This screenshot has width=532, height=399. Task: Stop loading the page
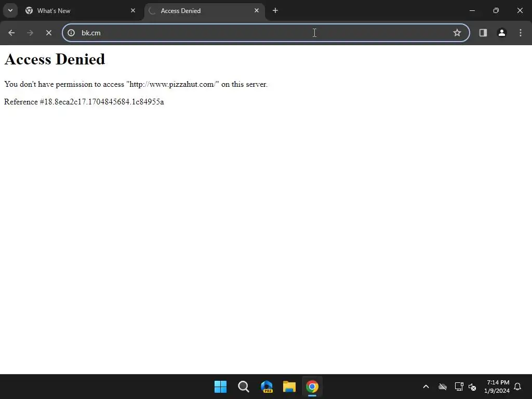48,33
